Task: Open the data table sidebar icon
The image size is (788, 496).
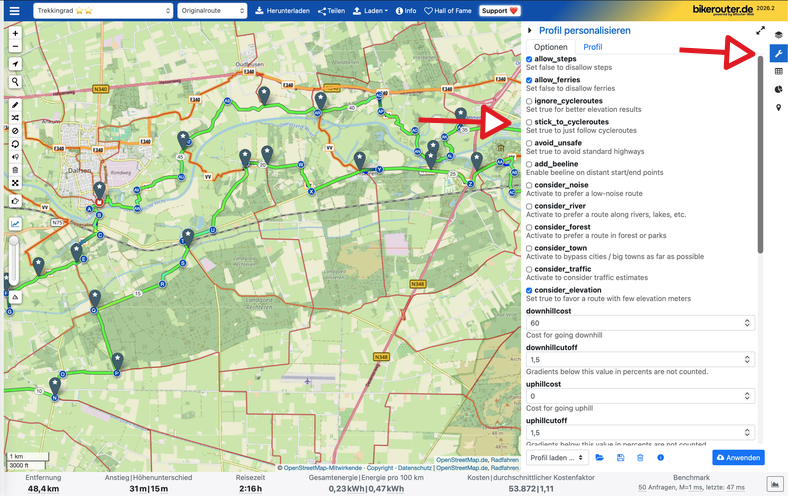Action: (x=778, y=71)
